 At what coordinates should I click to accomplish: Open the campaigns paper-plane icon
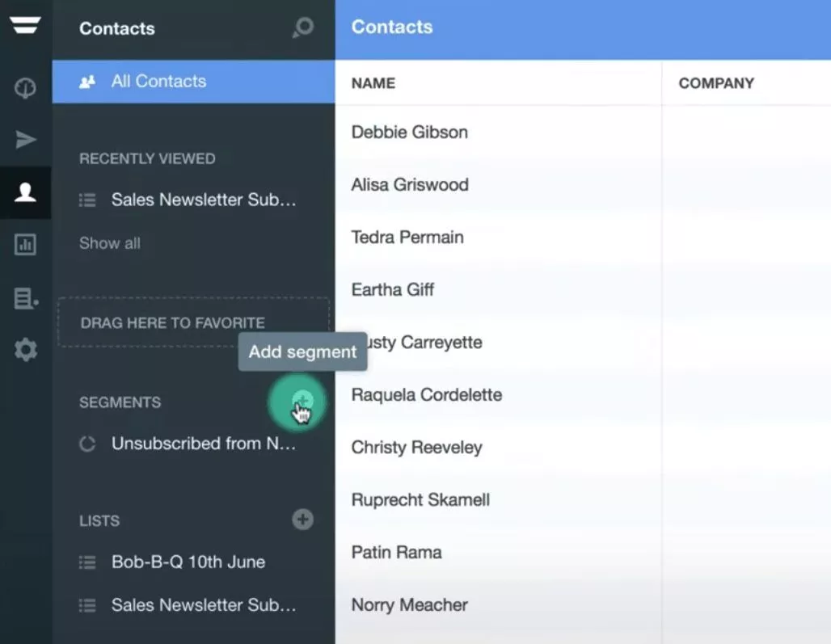pyautogui.click(x=26, y=140)
